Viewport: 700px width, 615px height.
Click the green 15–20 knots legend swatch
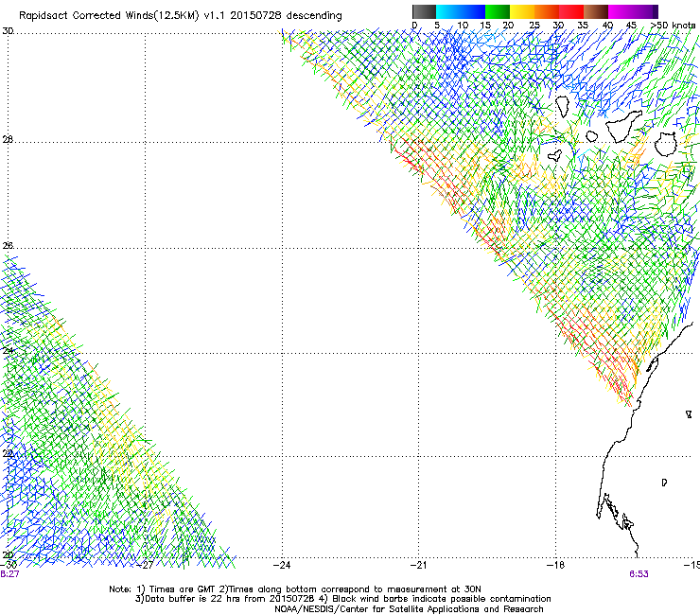[x=498, y=11]
